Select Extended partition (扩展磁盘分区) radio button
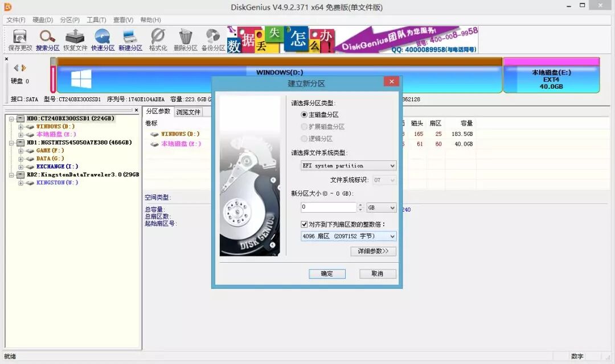Screen dimensions: 615x364 pyautogui.click(x=304, y=127)
